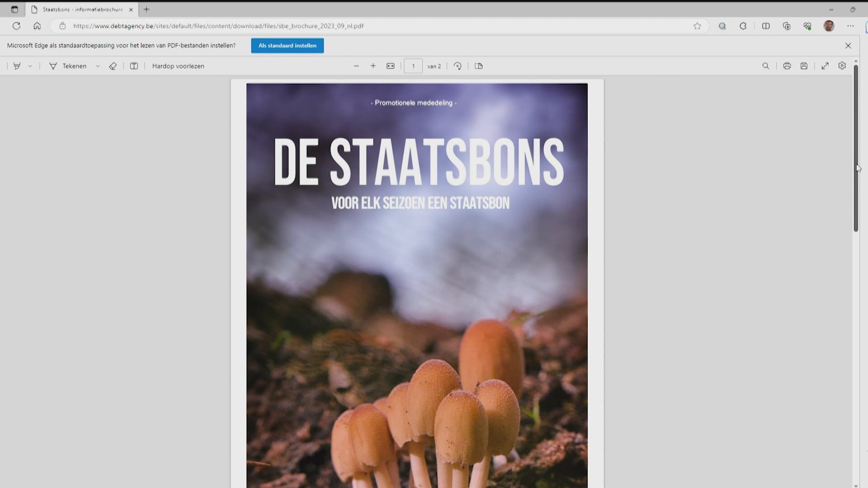Screen dimensions: 868x488
Task: Click the eraser tool icon
Action: click(x=113, y=66)
